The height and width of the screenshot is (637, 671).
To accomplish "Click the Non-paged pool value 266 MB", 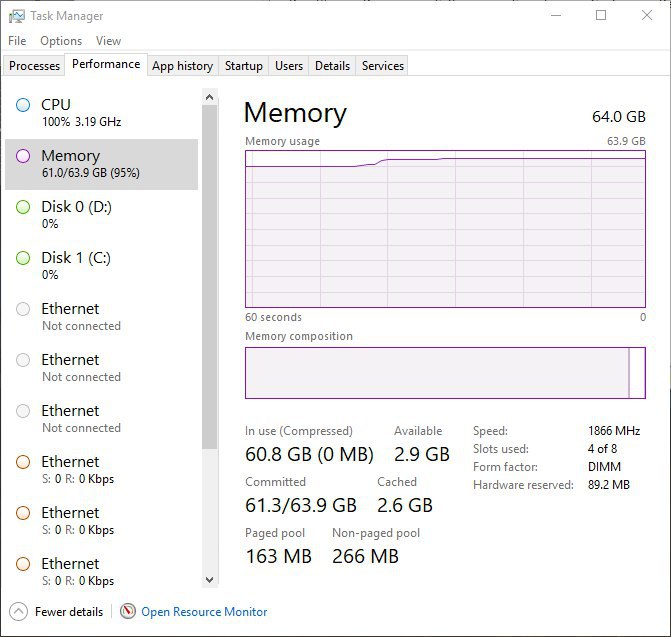I will tap(365, 556).
